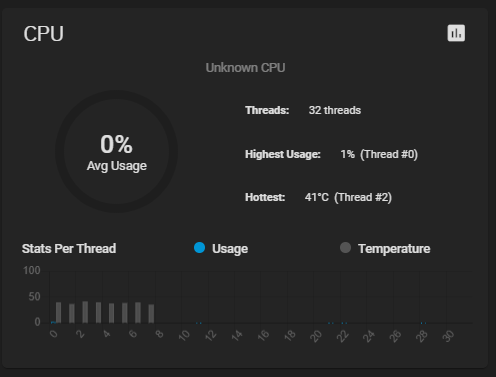Screen dimensions: 496x377
Task: Click the blue Usage legend dot
Action: click(199, 248)
